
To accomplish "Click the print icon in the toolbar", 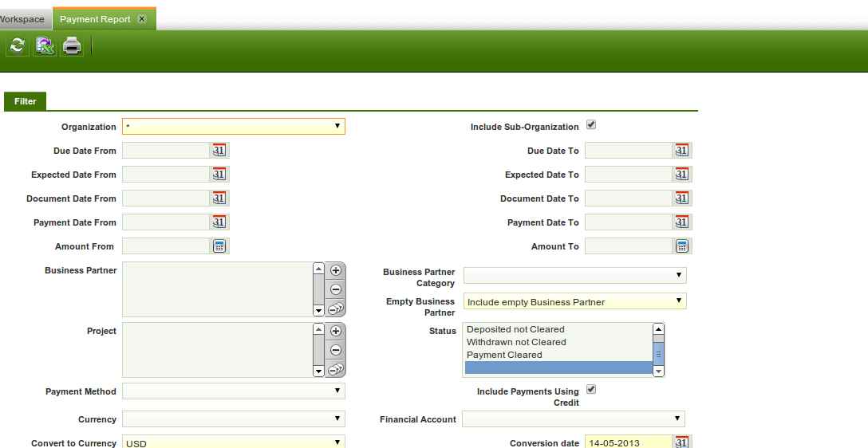I will click(x=72, y=46).
